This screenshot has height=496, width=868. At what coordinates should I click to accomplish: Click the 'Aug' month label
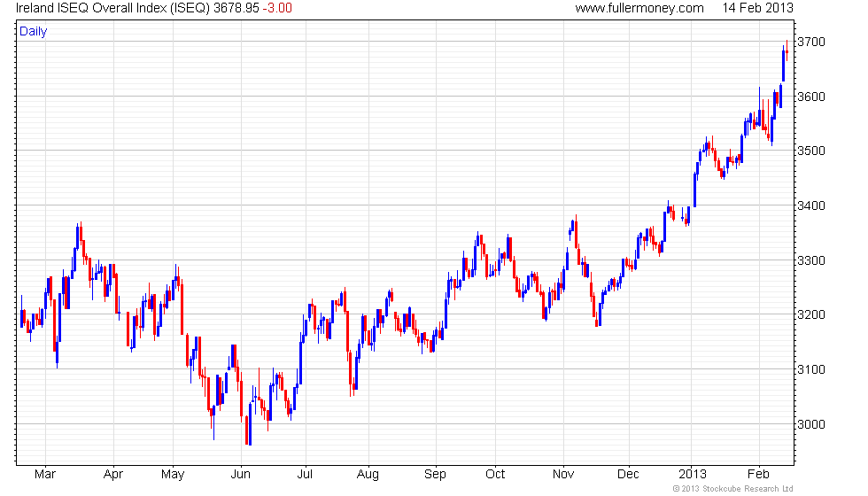click(368, 475)
